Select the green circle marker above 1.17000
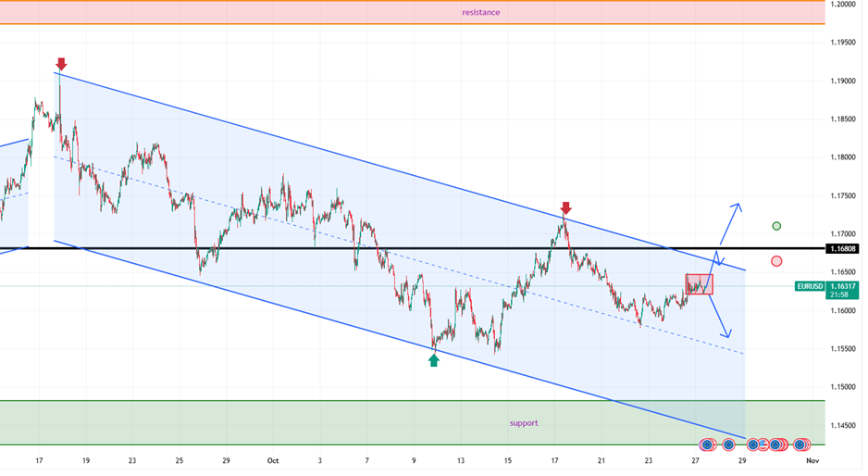868x476 pixels. tap(776, 226)
